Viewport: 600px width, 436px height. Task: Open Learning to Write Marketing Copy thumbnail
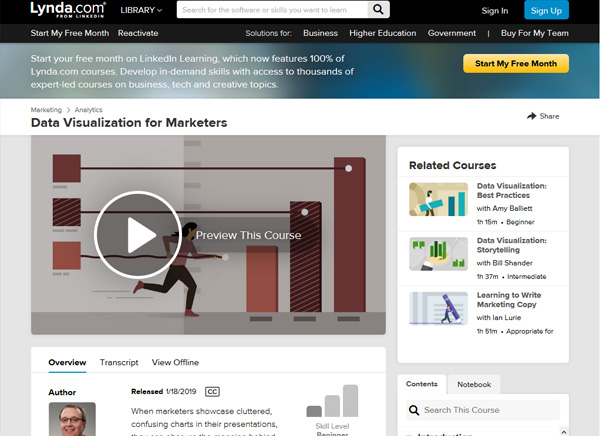439,309
